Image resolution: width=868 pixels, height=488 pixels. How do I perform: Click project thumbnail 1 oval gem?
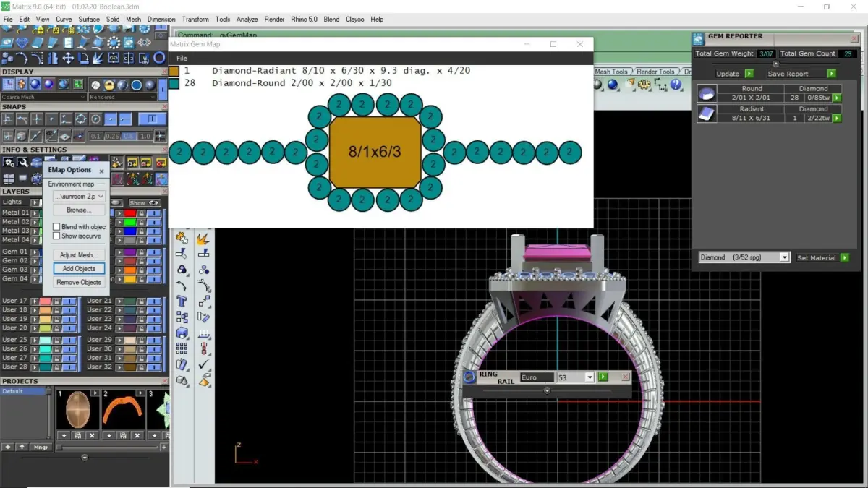coord(77,410)
